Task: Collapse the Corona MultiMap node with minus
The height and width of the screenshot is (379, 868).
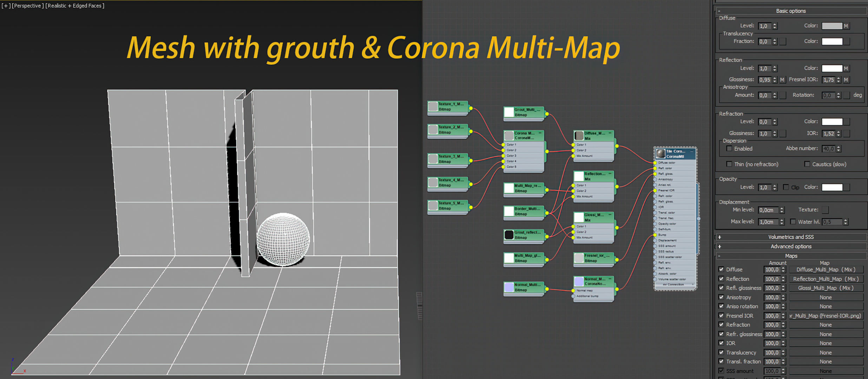Action: pyautogui.click(x=540, y=133)
